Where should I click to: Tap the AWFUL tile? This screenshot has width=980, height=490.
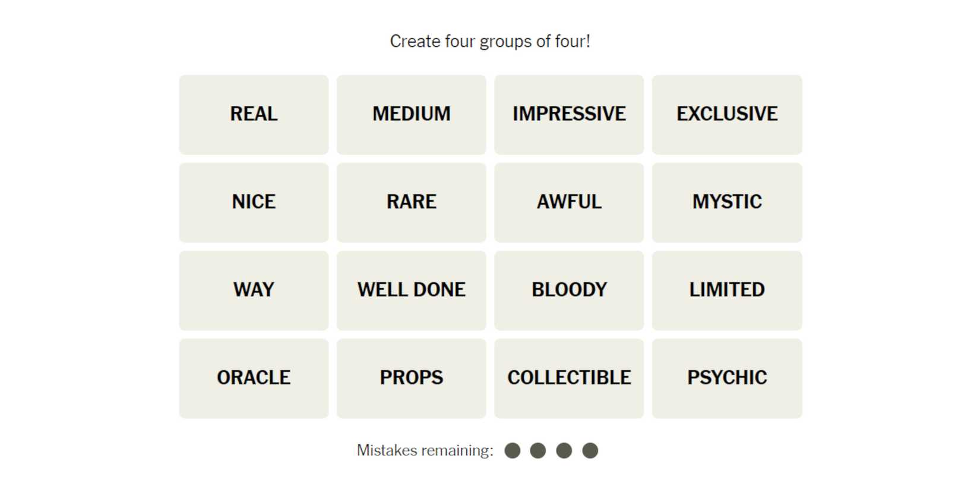569,202
